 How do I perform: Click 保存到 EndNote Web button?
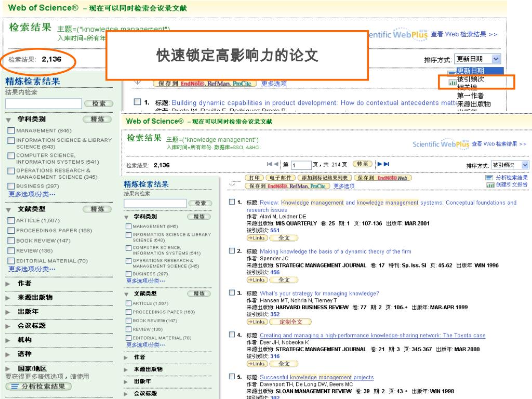tap(383, 178)
